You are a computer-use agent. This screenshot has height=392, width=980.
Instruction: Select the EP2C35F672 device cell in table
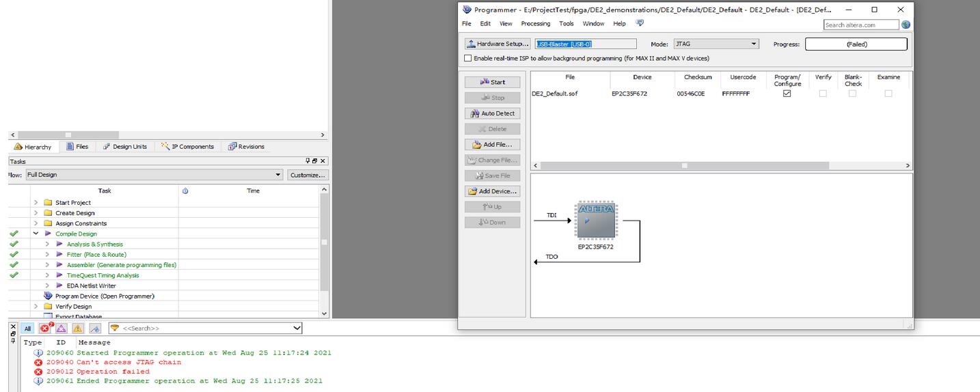629,94
